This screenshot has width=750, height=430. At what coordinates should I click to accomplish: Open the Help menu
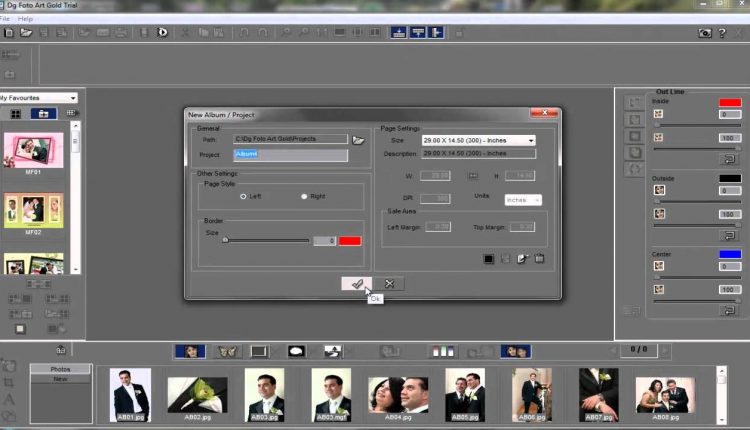click(x=25, y=19)
